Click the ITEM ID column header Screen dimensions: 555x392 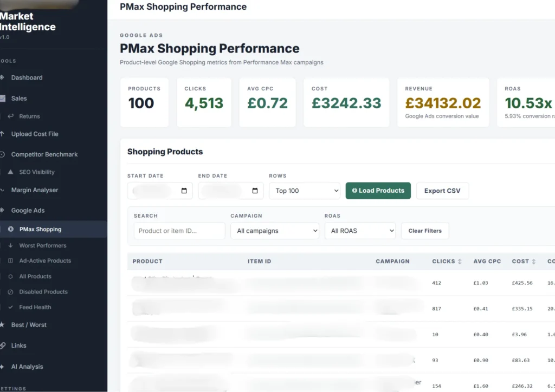coord(259,262)
